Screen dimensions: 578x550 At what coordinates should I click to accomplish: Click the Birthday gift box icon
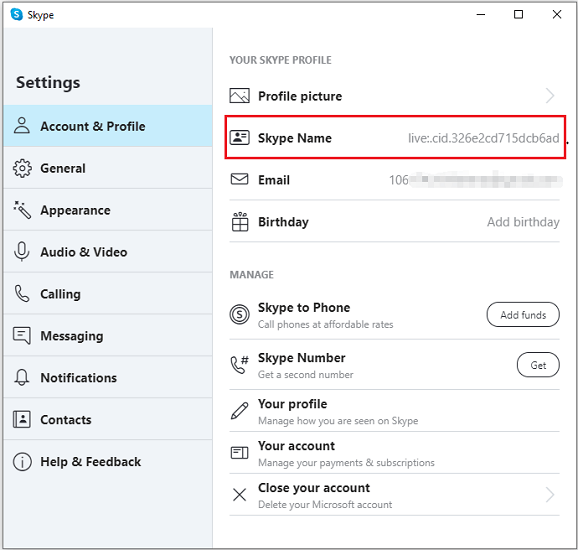tap(240, 222)
